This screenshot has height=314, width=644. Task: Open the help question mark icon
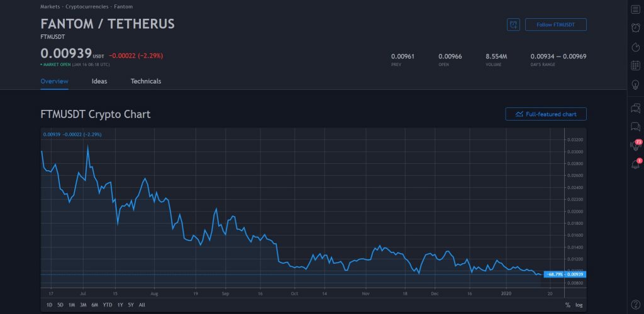coord(635,305)
